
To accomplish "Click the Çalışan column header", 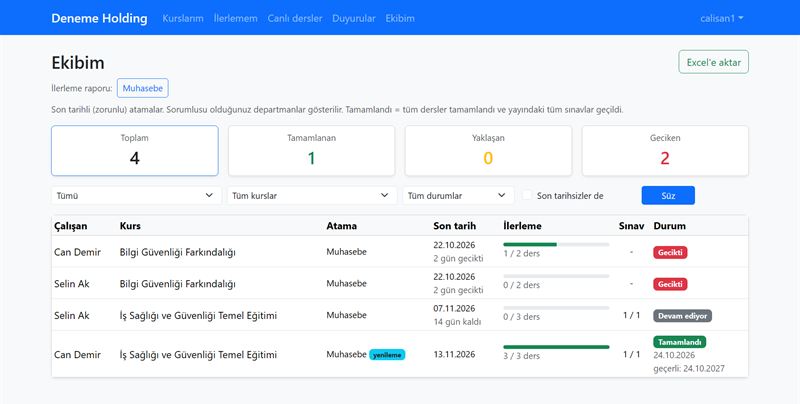I will click(70, 226).
